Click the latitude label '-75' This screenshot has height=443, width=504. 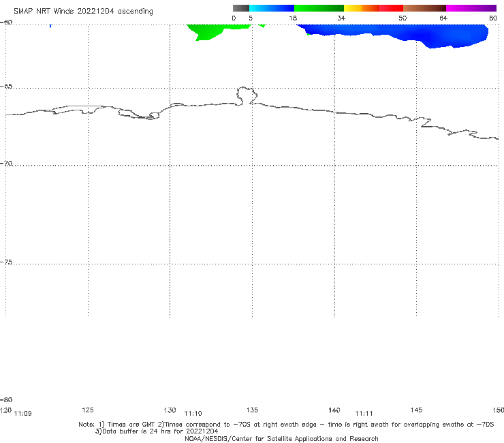pyautogui.click(x=6, y=262)
